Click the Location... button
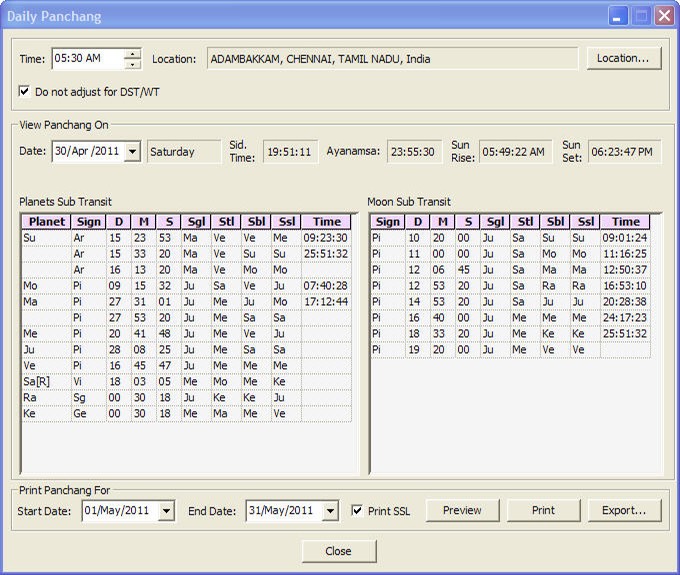 coord(624,58)
